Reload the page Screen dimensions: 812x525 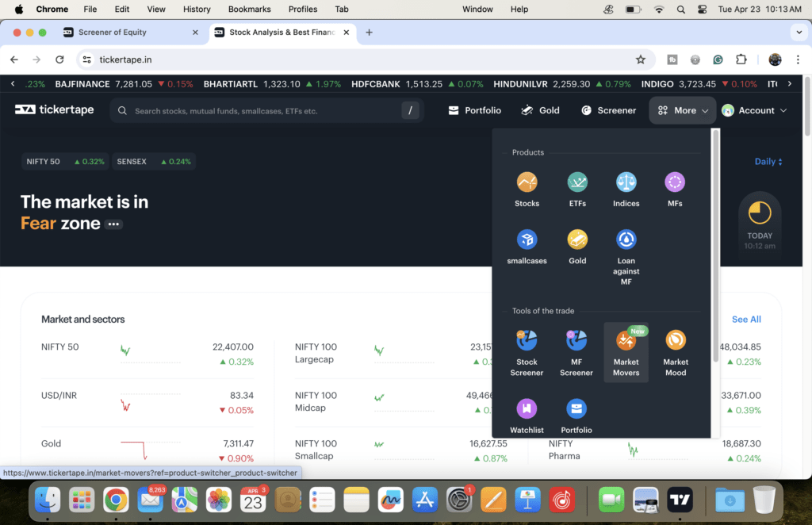click(59, 59)
